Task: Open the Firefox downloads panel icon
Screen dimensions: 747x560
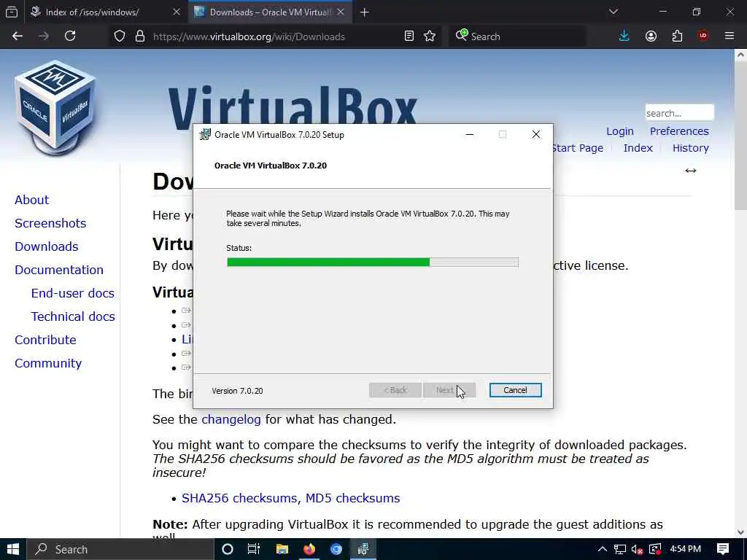Action: click(624, 36)
